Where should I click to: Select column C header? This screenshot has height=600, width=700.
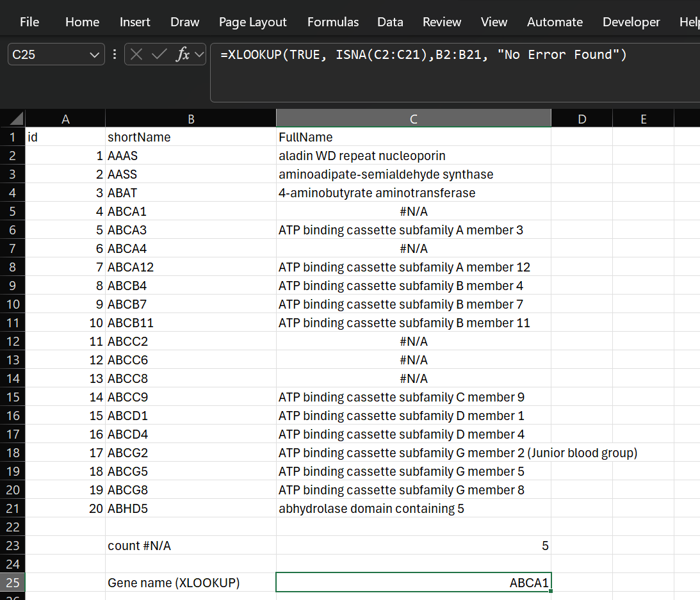pos(413,118)
